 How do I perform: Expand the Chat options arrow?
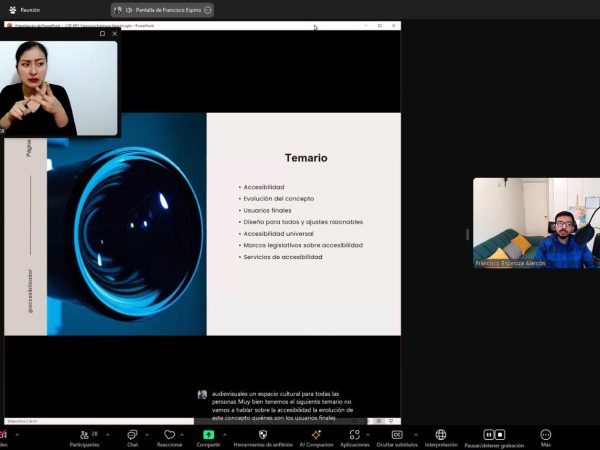(x=147, y=435)
